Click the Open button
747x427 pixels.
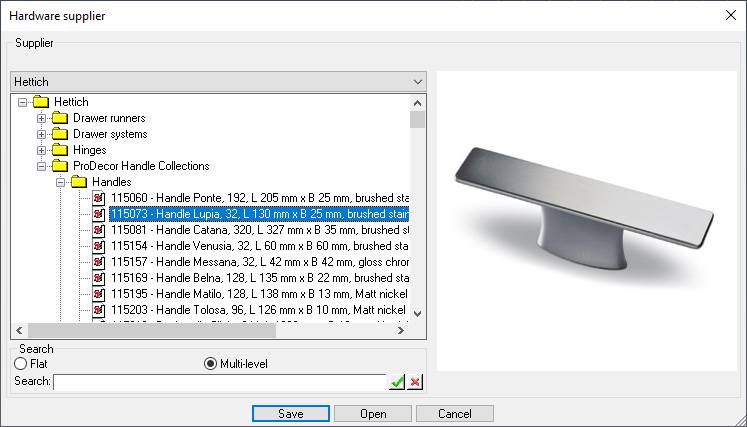(373, 414)
